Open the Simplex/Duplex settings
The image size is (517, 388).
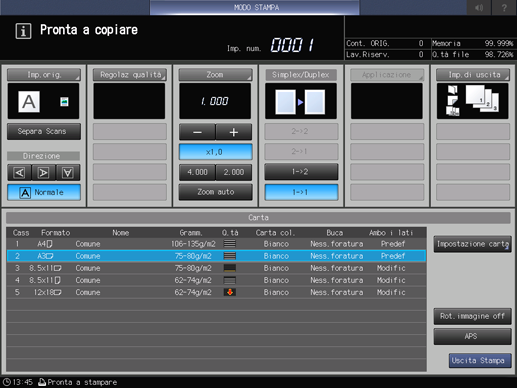tap(301, 75)
